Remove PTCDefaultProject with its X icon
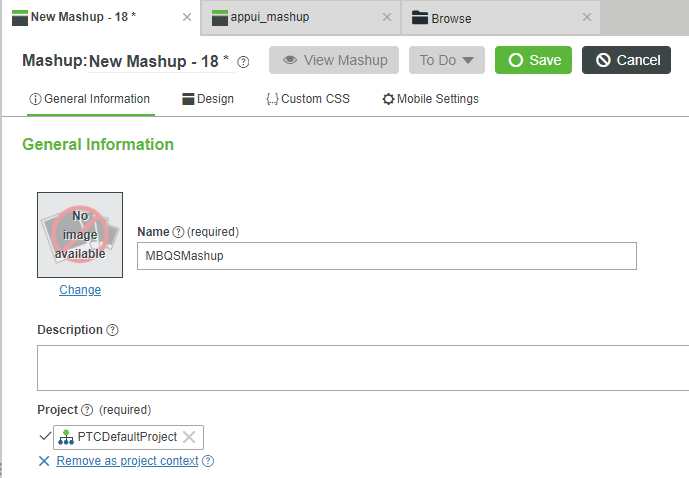689x478 pixels. pos(189,437)
